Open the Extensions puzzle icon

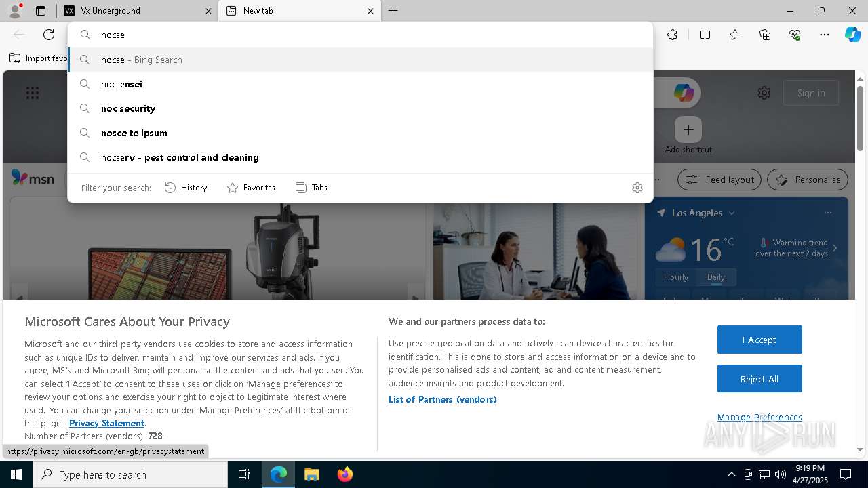point(672,35)
